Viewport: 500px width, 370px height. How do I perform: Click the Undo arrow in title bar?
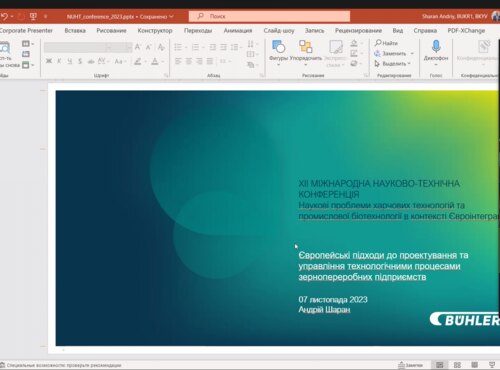(x=4, y=16)
